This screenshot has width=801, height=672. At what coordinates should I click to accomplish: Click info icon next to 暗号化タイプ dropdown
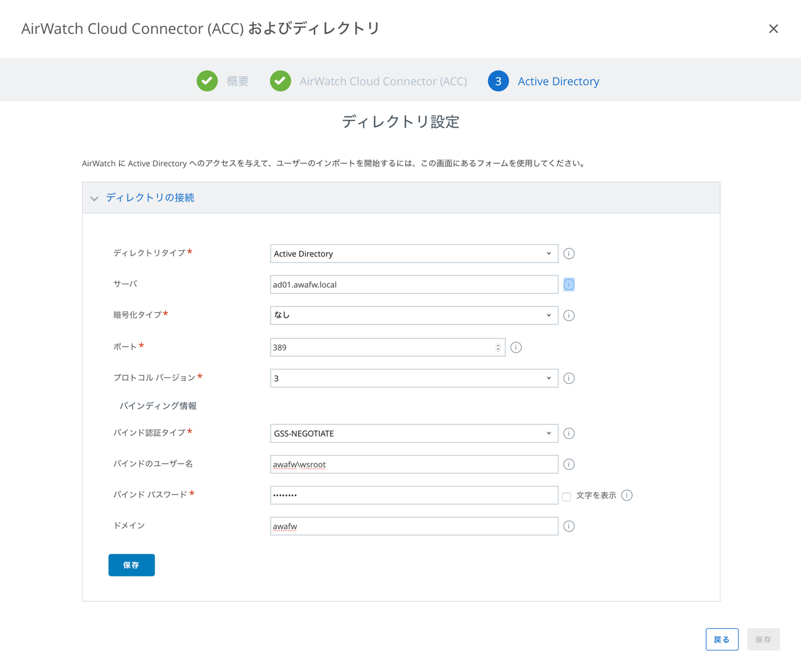coord(569,315)
